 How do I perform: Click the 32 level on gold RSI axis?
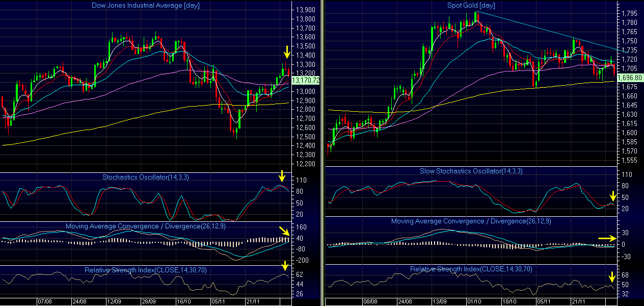(x=625, y=294)
